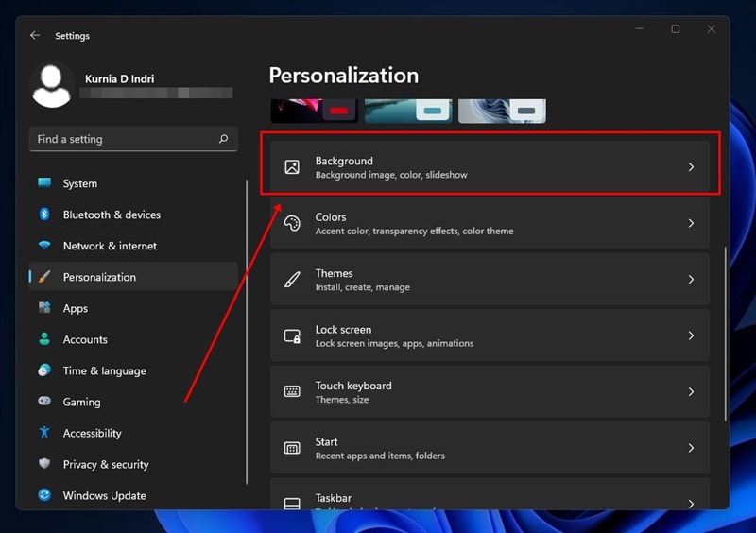Click the search magnifier icon
Image resolution: width=756 pixels, height=533 pixels.
tap(223, 139)
